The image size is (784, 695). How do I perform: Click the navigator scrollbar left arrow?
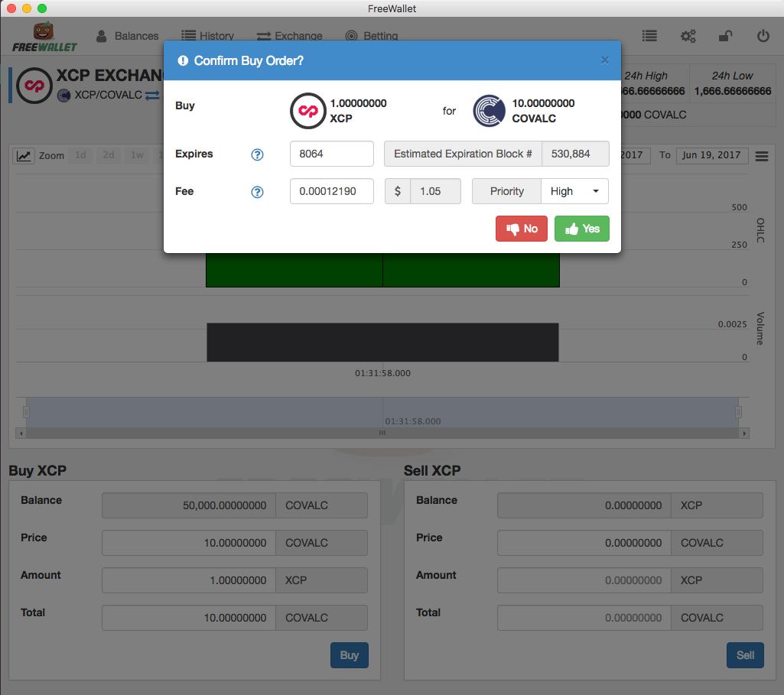[21, 434]
